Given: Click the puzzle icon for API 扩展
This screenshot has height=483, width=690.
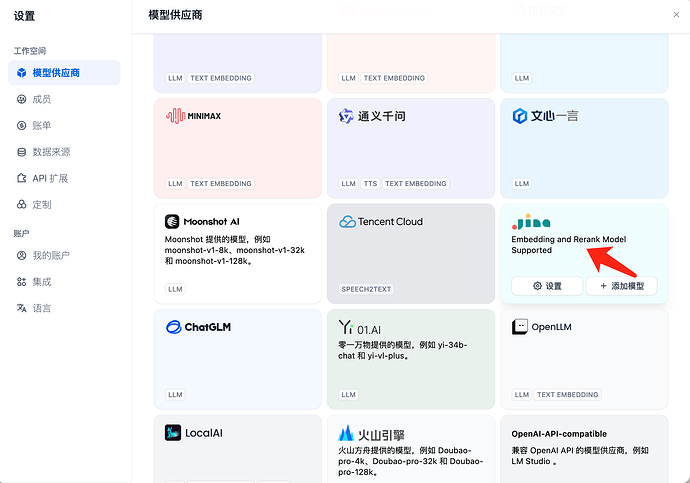Looking at the screenshot, I should click(x=22, y=178).
